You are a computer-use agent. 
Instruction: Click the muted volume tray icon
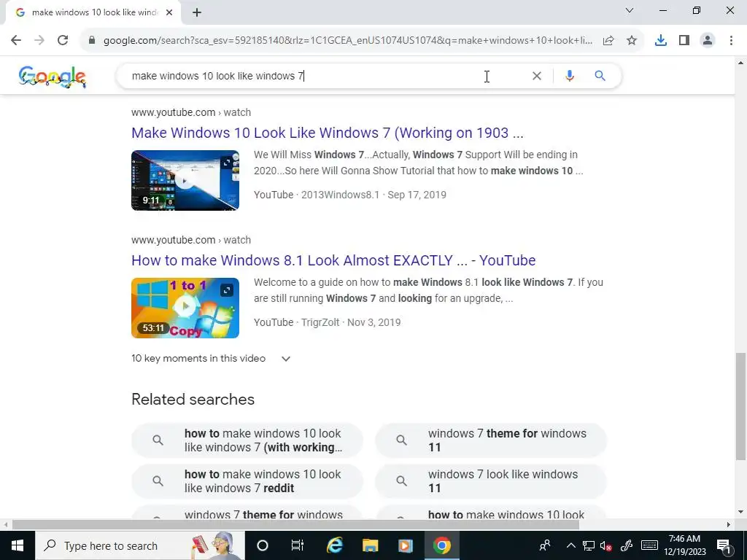[x=606, y=545]
